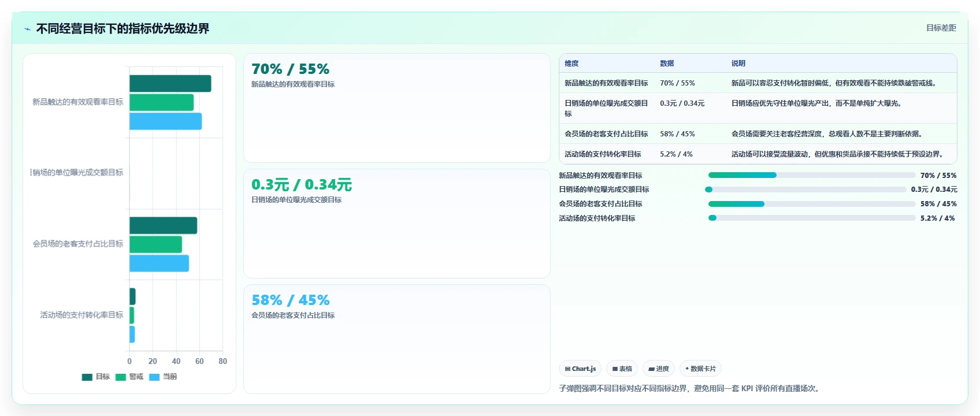980x416 pixels.
Task: Click the blue 当前 bar for 会员场
Action: 159,263
